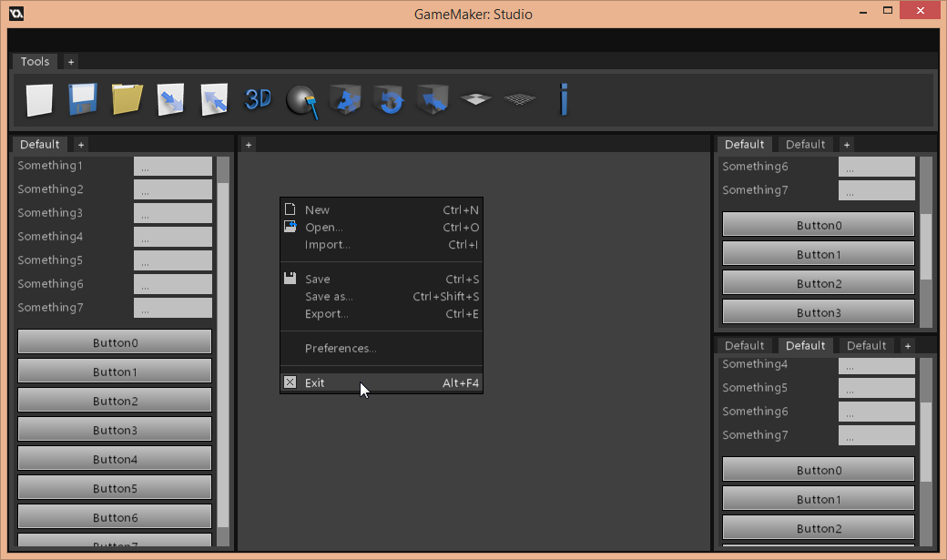This screenshot has width=947, height=560.
Task: Click the checkered floor plane icon
Action: click(476, 98)
